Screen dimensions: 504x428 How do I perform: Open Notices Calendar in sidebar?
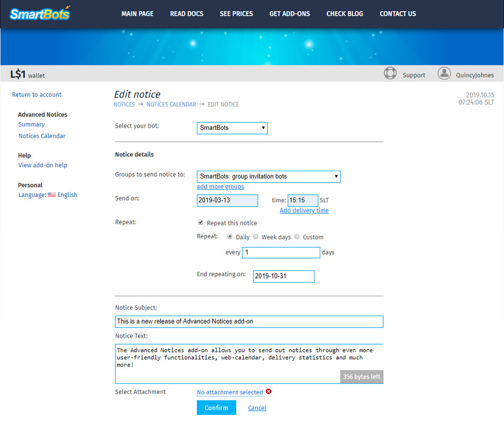pos(42,136)
